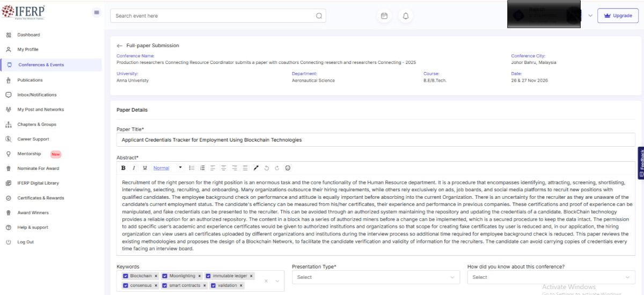Uncheck the Blockchain keyword checkbox
Image resolution: width=644 pixels, height=295 pixels.
click(126, 276)
